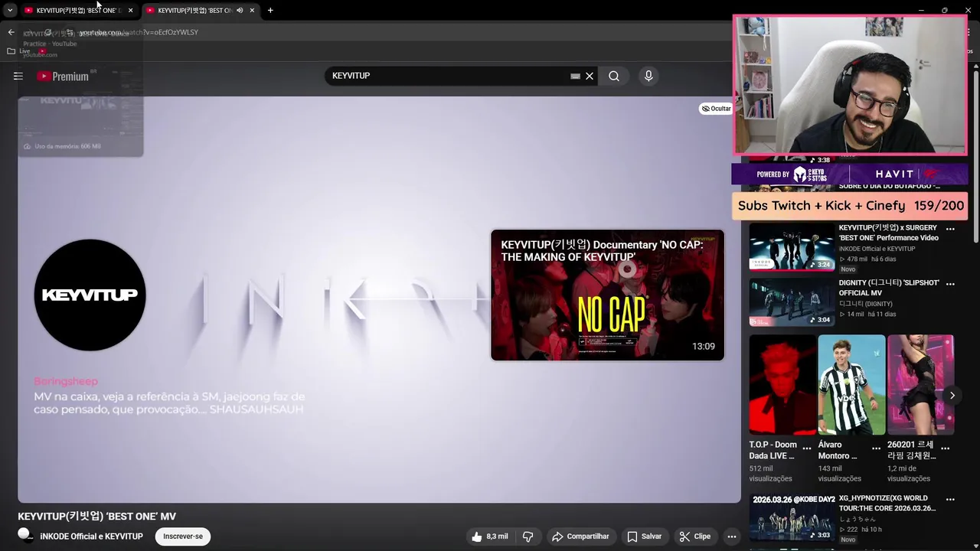Open the KEYVITUP x SURGERY performance thumbnail
This screenshot has width=980, height=551.
[x=792, y=246]
